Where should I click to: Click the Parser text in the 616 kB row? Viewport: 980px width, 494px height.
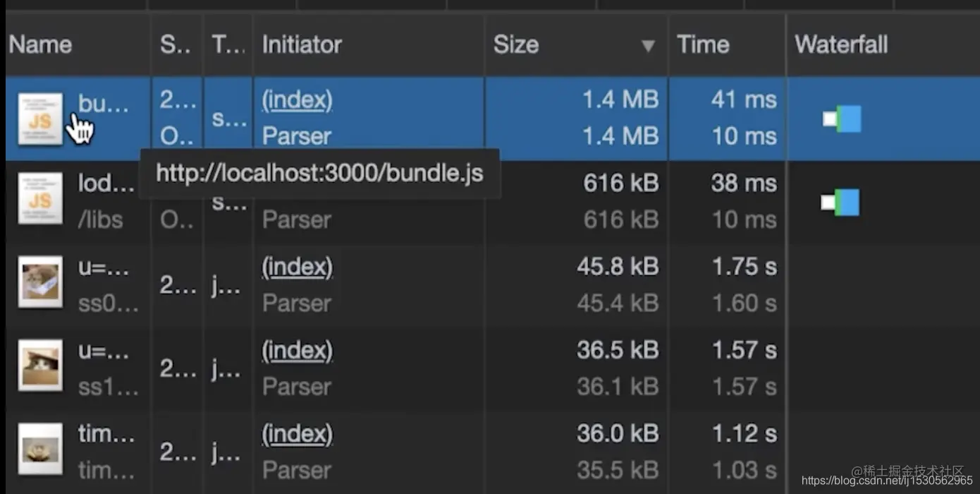coord(297,220)
